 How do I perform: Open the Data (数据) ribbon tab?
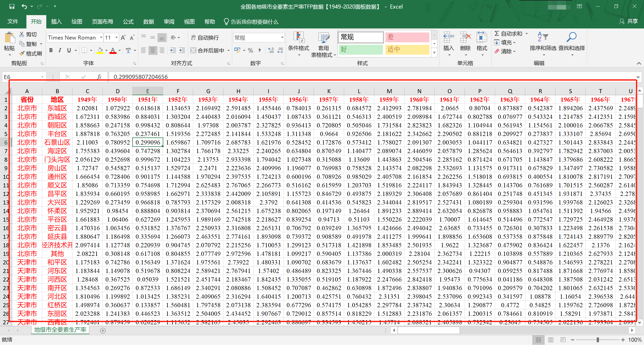tap(148, 22)
